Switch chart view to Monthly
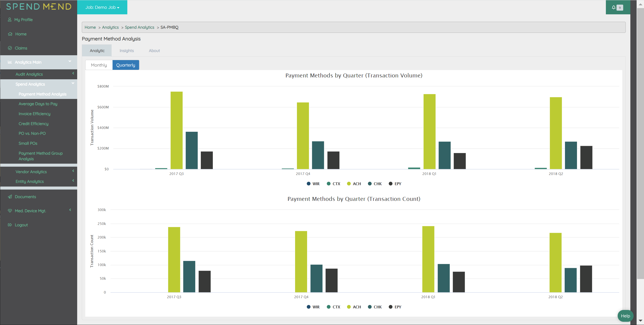Screen dimensions: 644x325 (x=99, y=65)
